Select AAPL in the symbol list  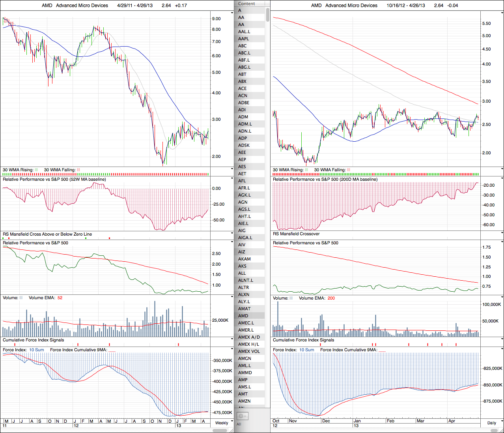pyautogui.click(x=244, y=39)
